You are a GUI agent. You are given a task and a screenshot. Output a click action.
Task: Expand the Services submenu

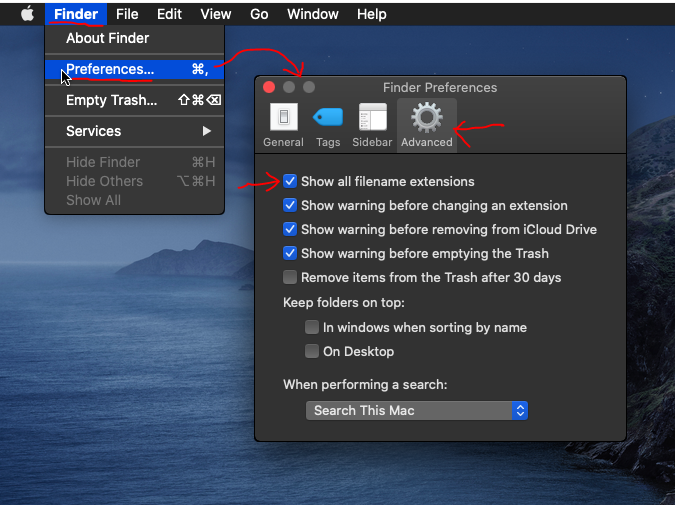[135, 131]
